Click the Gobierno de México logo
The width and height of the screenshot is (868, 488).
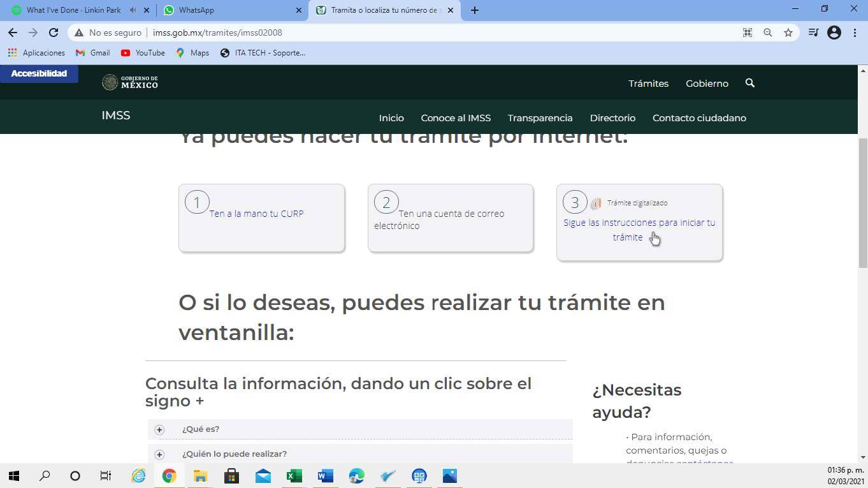point(130,82)
